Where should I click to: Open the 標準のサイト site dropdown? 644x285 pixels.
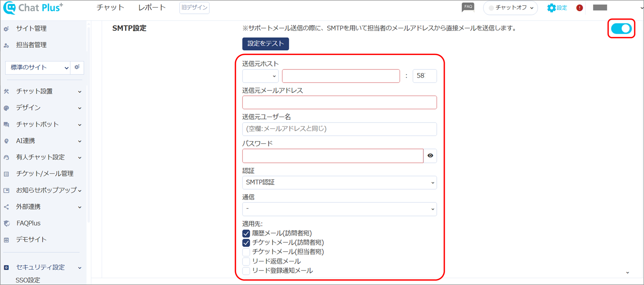(38, 68)
